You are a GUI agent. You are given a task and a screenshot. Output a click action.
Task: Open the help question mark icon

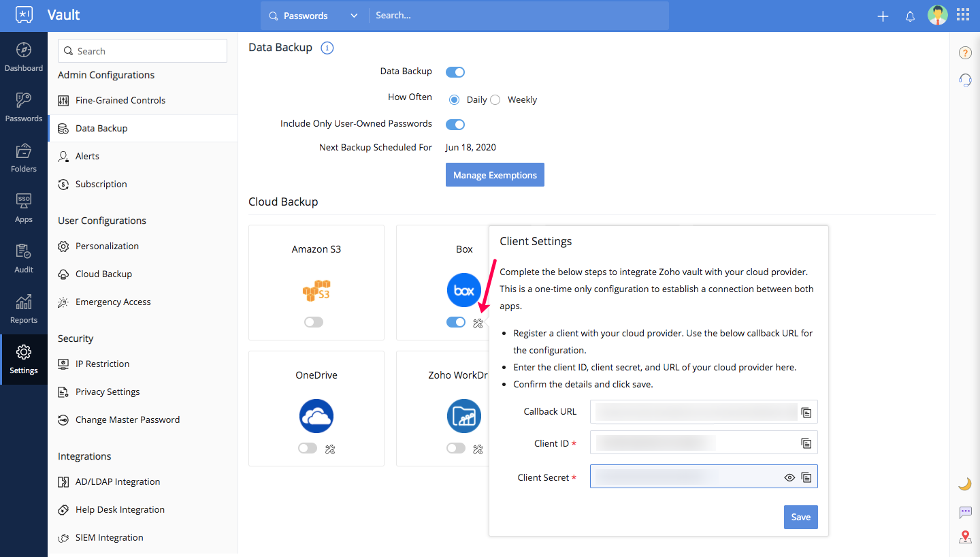(965, 53)
